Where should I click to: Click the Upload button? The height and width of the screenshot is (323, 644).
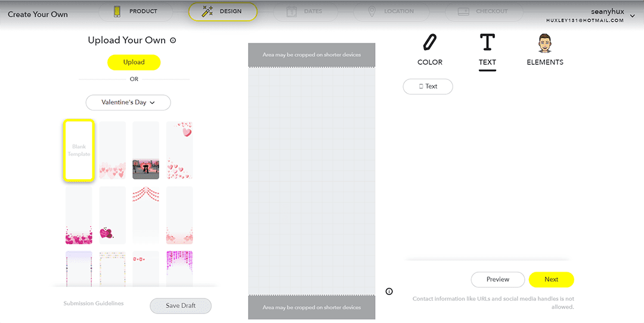pos(134,62)
